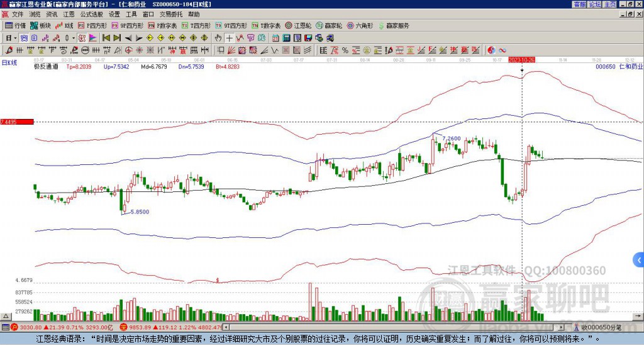This screenshot has height=345, width=644.
Task: Launch the 江恩轮 Gann wheel
Action: (298, 25)
